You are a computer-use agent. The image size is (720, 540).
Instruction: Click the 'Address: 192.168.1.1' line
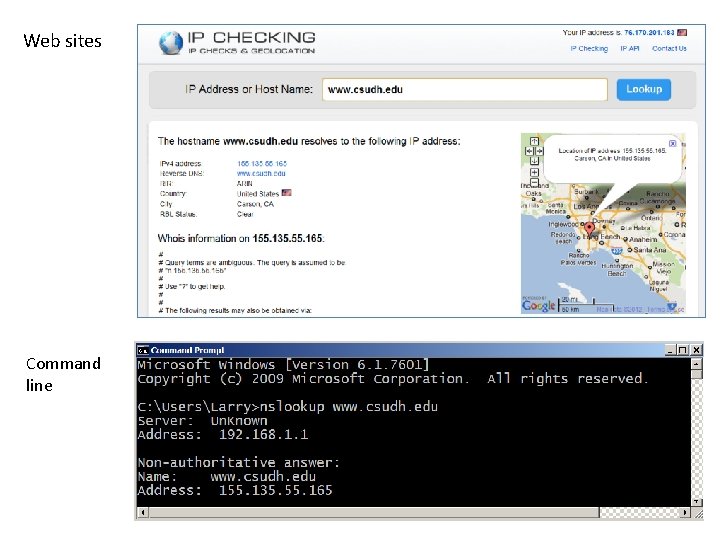click(x=223, y=435)
